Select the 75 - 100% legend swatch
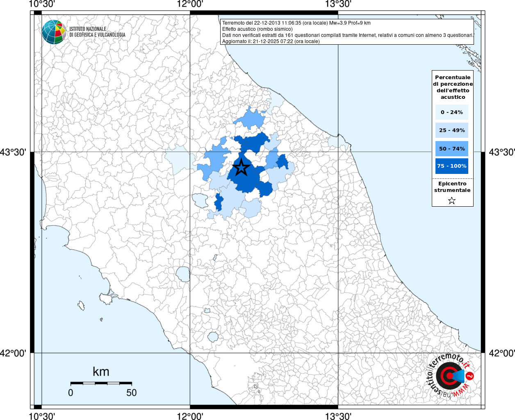This screenshot has width=515, height=420. (452, 166)
